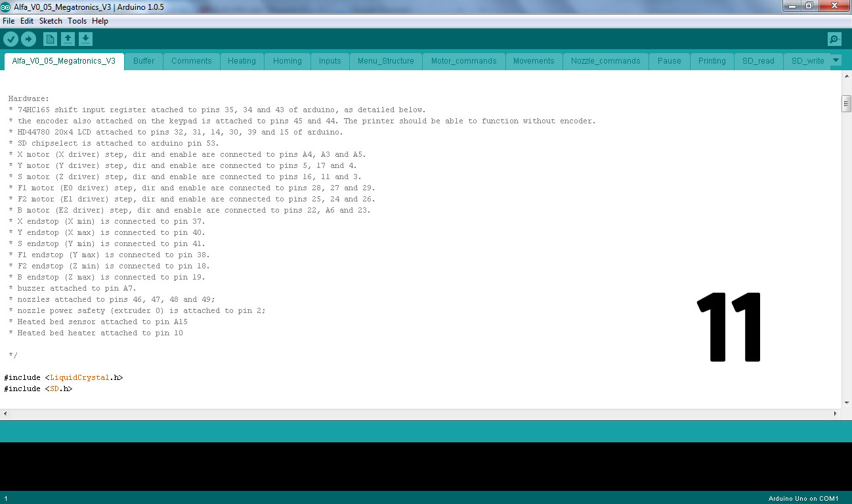This screenshot has width=852, height=504.
Task: Switch to the Comments tab
Action: click(x=192, y=61)
